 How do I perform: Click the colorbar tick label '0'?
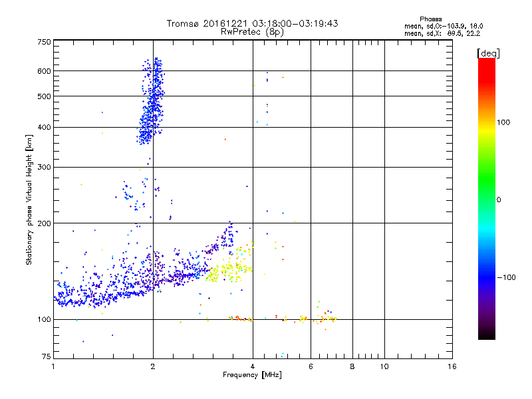(x=499, y=200)
